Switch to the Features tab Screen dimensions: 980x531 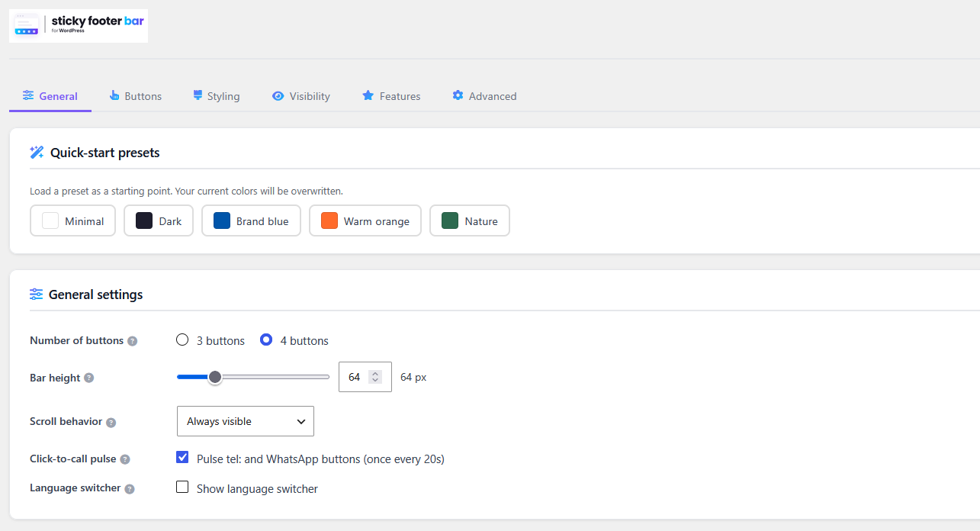pyautogui.click(x=391, y=96)
